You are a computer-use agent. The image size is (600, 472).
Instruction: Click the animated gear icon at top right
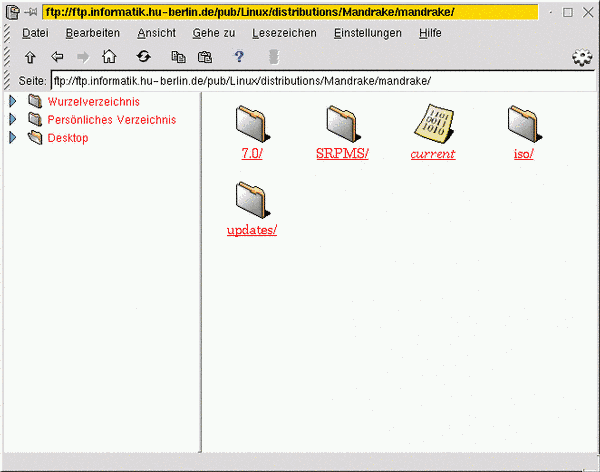coord(582,58)
